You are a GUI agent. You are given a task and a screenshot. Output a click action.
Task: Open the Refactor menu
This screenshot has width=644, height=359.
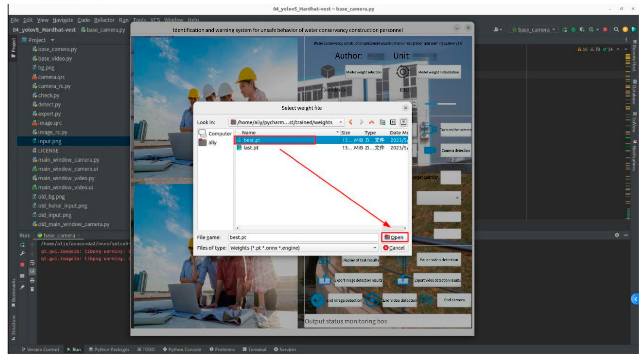point(104,20)
